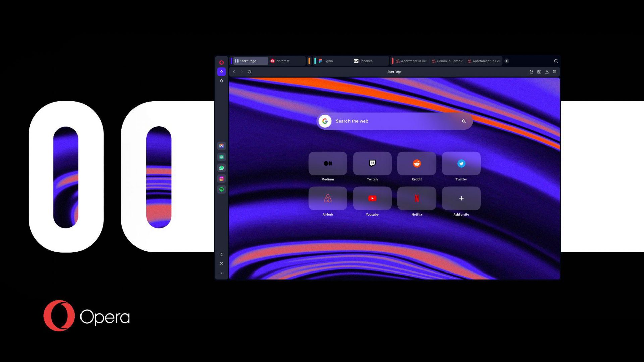Open the Airbnb speed dial tile
The height and width of the screenshot is (362, 644).
(x=328, y=198)
